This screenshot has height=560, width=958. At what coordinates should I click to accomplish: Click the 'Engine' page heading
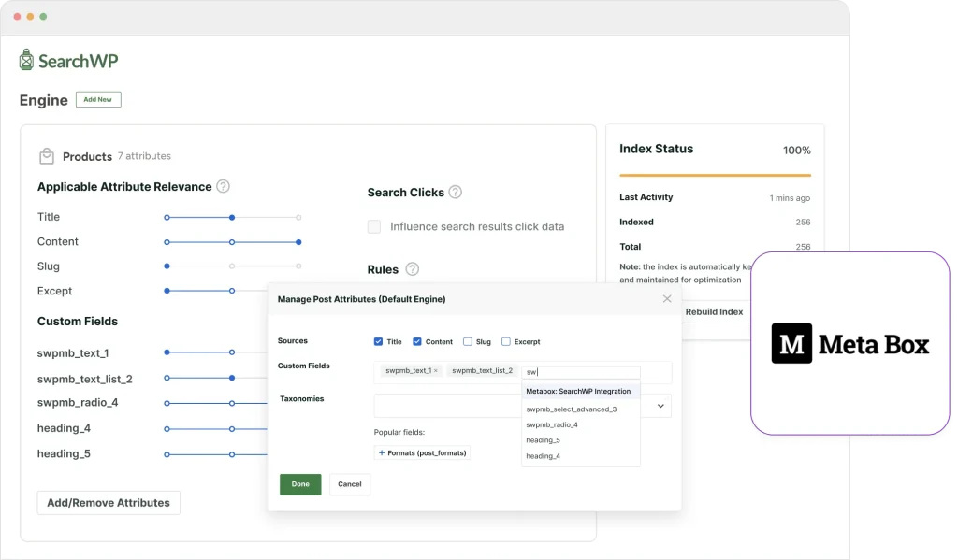click(x=43, y=100)
